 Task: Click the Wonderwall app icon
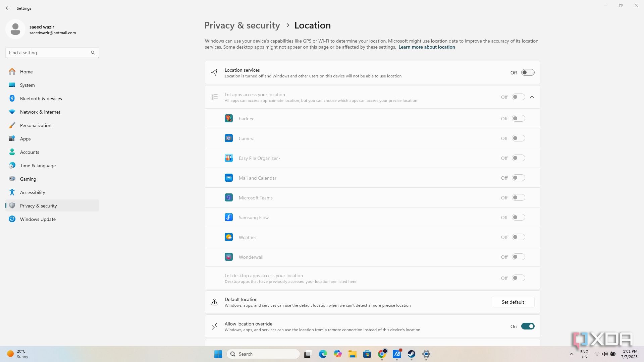pyautogui.click(x=229, y=257)
